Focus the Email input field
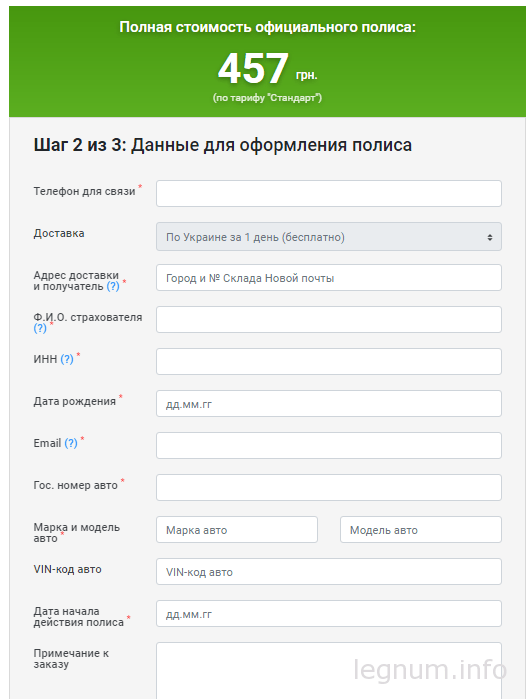Image resolution: width=532 pixels, height=699 pixels. pyautogui.click(x=329, y=446)
